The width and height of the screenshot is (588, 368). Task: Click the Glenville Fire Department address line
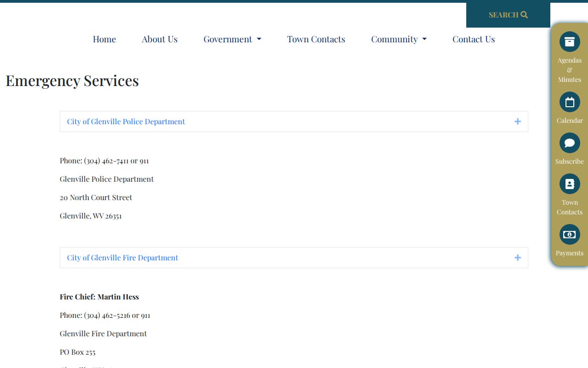tap(103, 333)
